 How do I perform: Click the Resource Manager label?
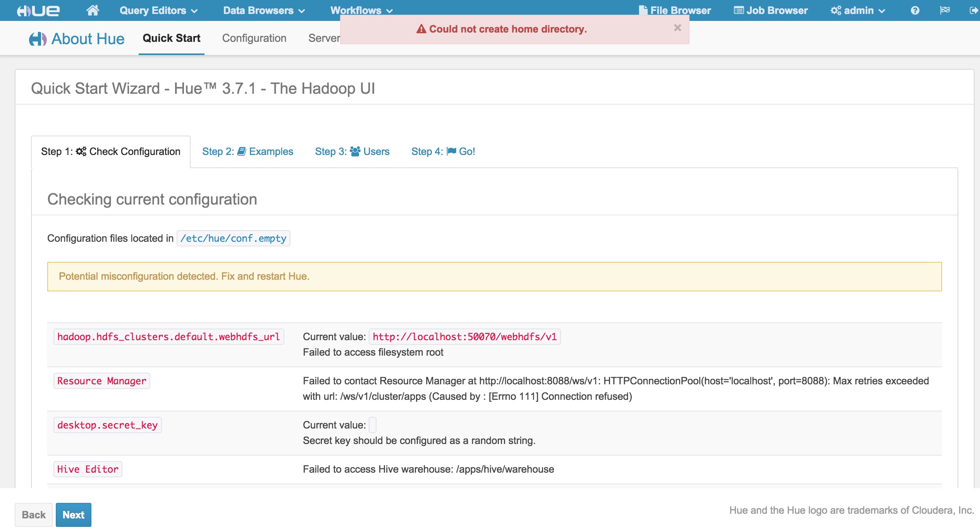tap(102, 381)
